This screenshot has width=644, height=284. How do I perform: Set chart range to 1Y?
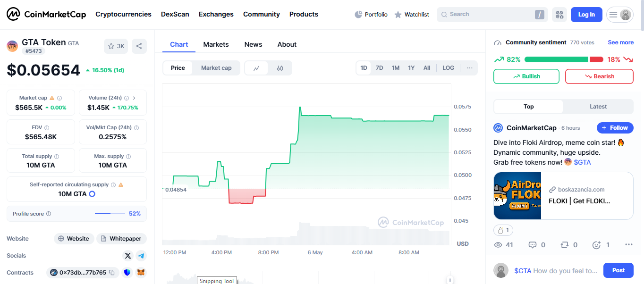pos(411,68)
